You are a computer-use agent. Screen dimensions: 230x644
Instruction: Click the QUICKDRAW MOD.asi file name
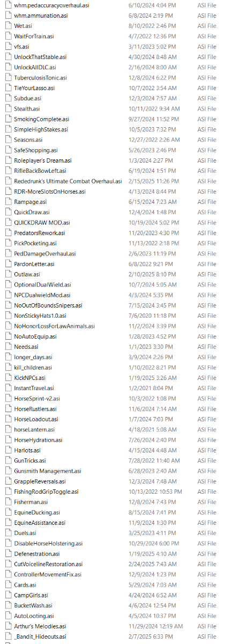point(42,222)
